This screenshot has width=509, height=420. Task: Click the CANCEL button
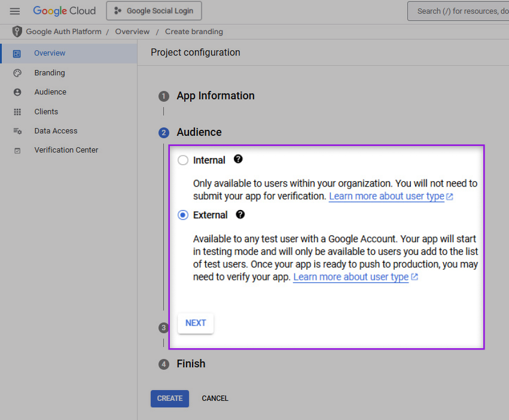pos(215,398)
